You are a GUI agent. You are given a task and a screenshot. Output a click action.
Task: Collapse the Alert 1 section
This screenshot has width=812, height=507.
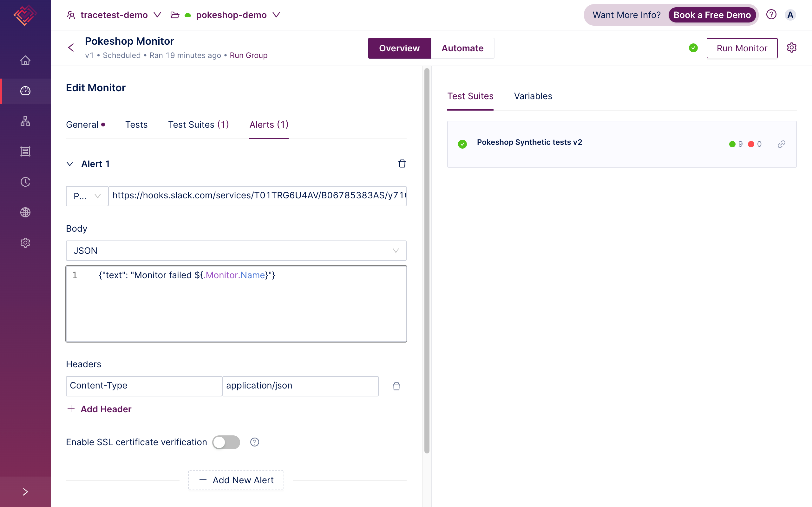(x=70, y=164)
